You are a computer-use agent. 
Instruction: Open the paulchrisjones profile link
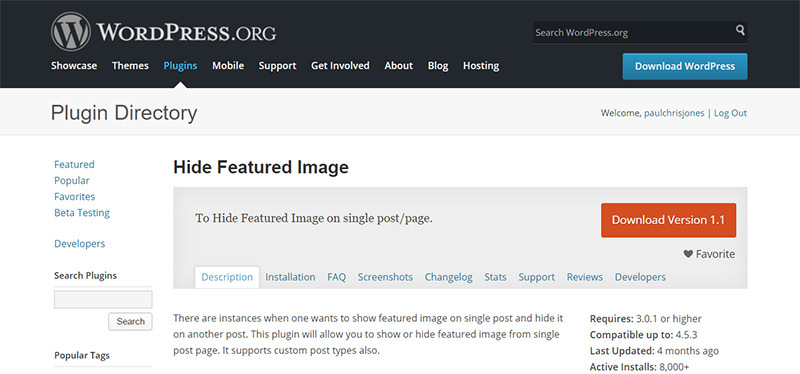coord(674,113)
